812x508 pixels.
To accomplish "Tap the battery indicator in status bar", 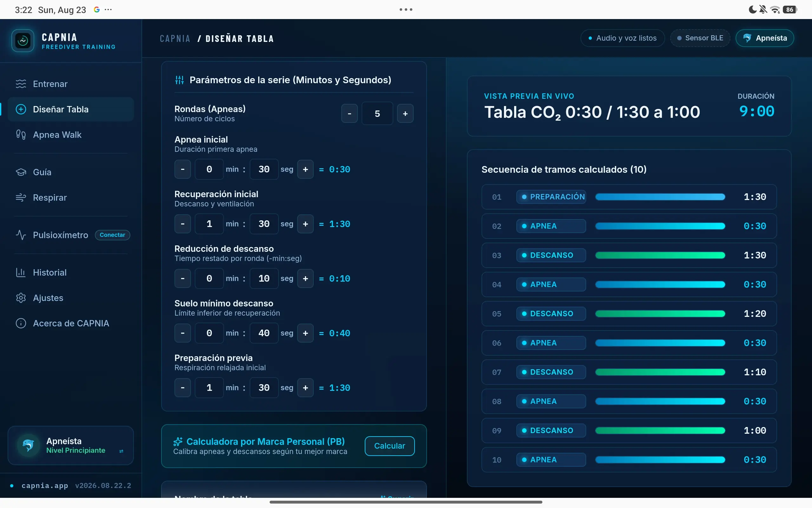I will point(790,10).
